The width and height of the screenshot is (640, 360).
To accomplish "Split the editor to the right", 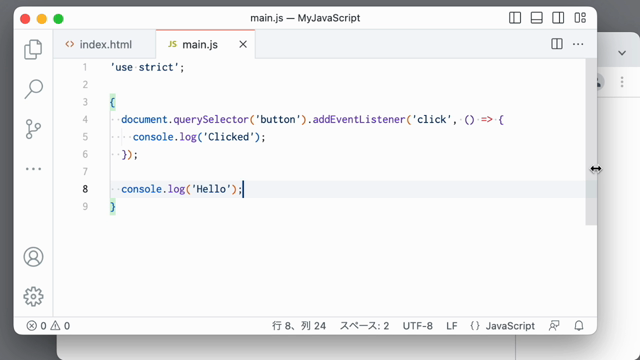I will click(x=557, y=44).
